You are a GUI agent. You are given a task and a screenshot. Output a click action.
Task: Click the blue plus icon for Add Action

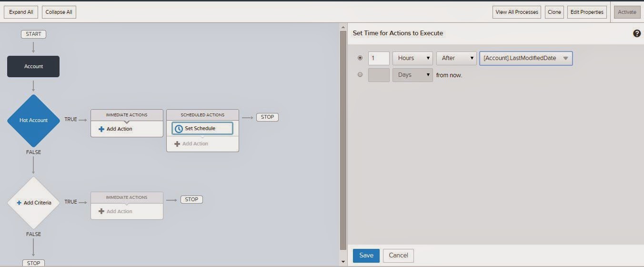pyautogui.click(x=101, y=129)
